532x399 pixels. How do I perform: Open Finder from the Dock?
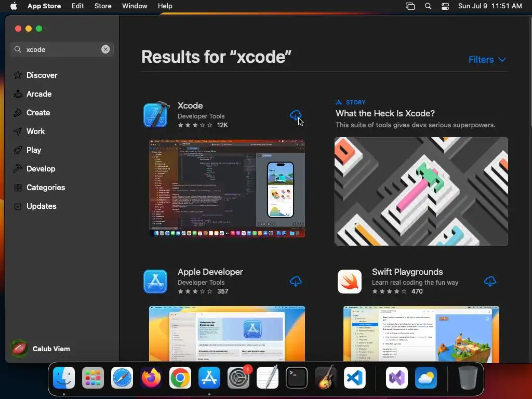point(64,378)
